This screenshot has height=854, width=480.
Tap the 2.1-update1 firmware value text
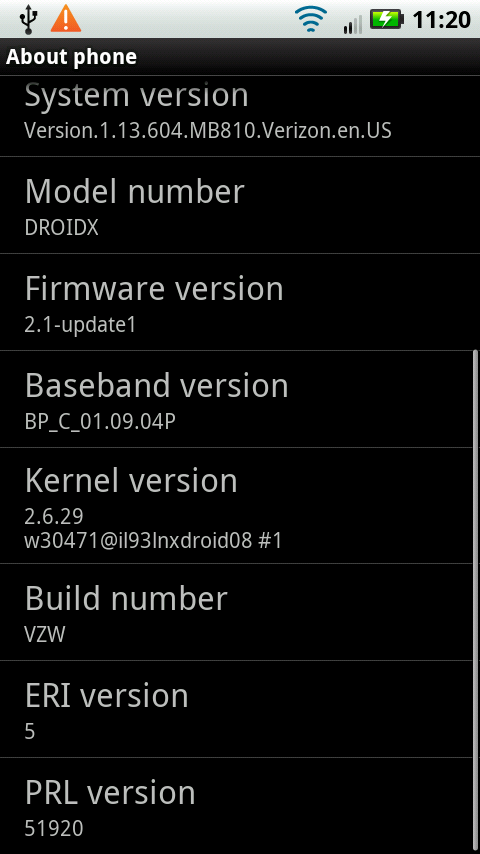[x=80, y=325]
